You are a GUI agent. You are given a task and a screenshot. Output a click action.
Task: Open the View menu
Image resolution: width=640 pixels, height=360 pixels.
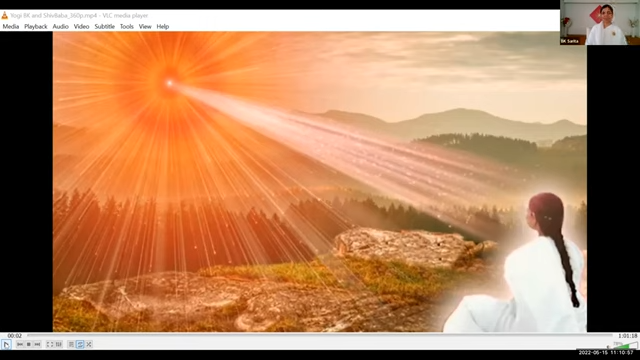145,27
